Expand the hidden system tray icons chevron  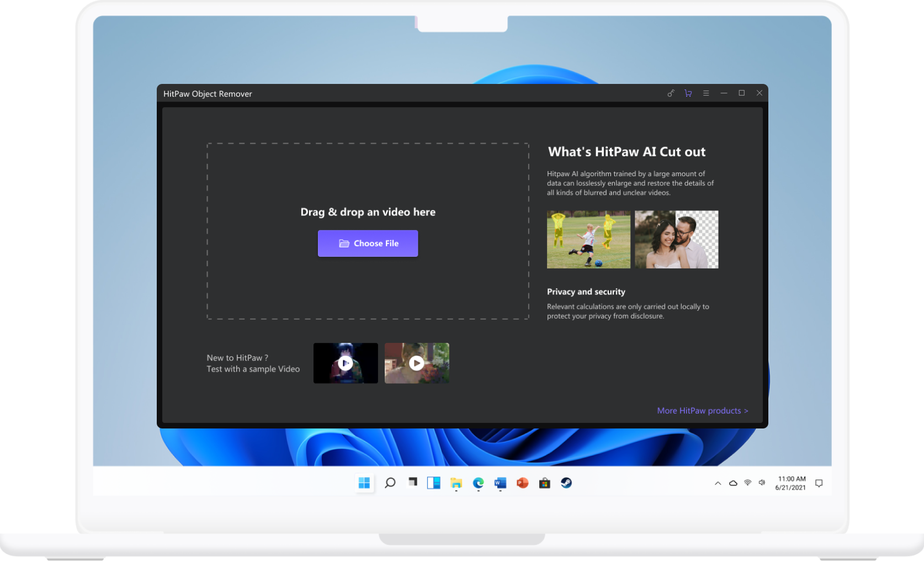718,483
